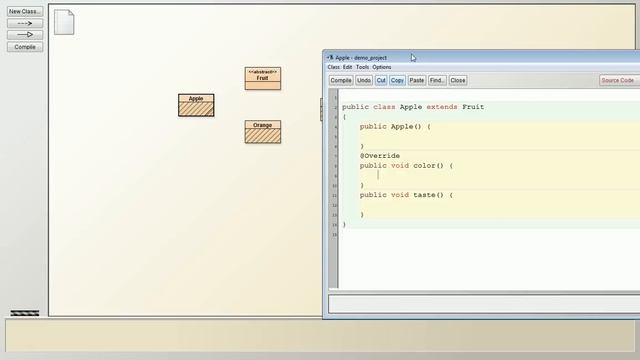
Task: Click the 'public void color()' line
Action: 406,166
